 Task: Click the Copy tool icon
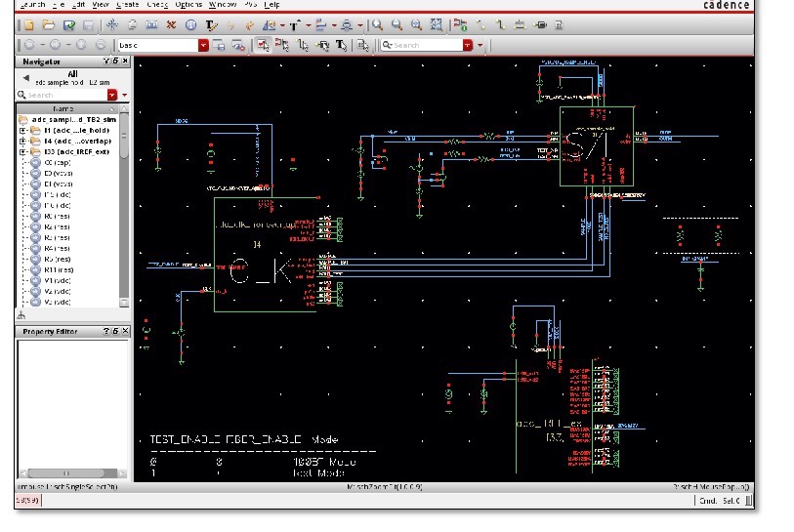[132, 24]
